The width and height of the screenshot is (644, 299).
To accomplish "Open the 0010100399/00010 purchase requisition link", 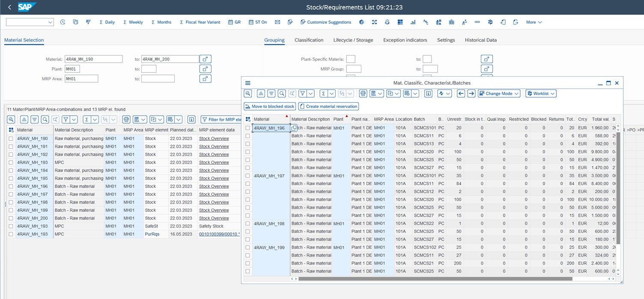I will [x=219, y=234].
